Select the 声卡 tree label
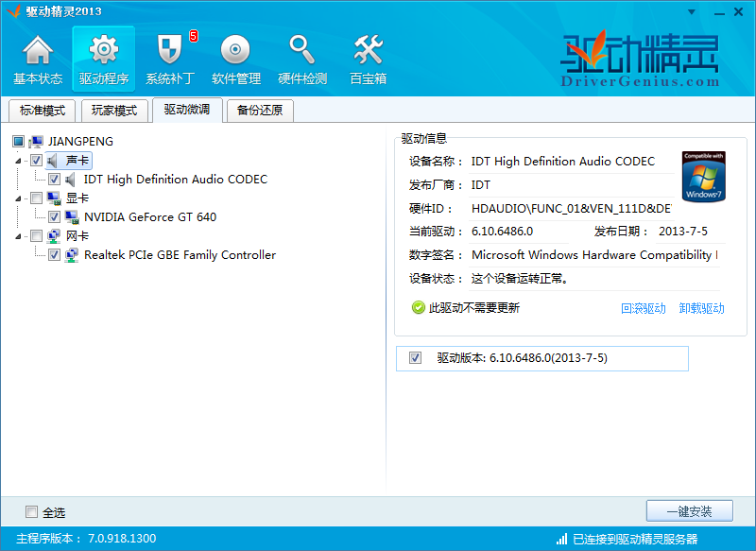This screenshot has width=756, height=551. coord(77,161)
